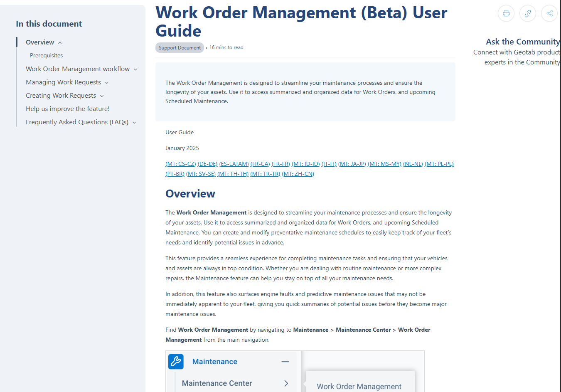Click the share icon

point(549,13)
